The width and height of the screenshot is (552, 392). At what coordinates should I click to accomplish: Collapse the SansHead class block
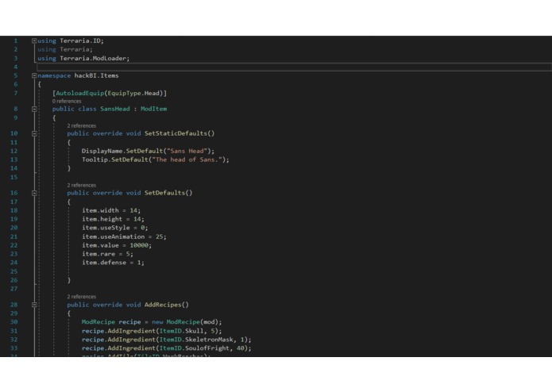(x=34, y=109)
